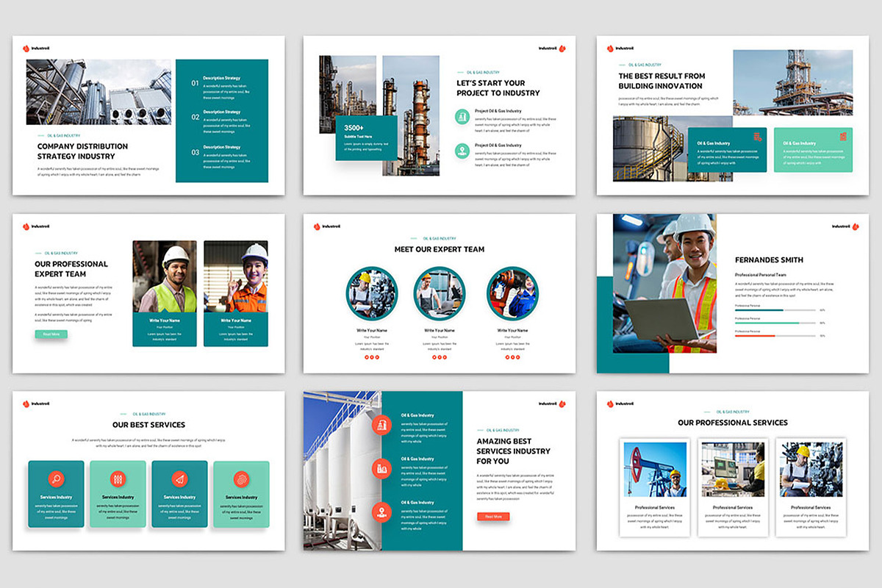Click the heading Our Professional Services
882x588 pixels.
733,423
